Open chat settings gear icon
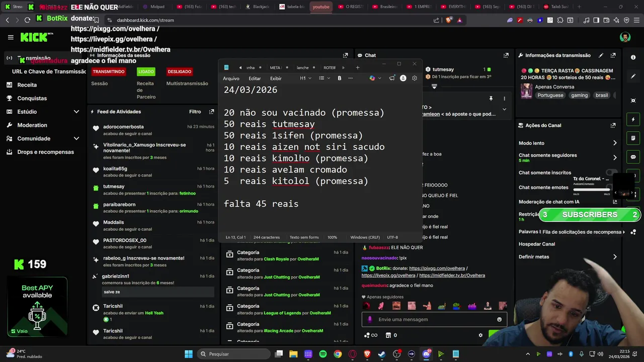Image resolution: width=644 pixels, height=362 pixels. [x=480, y=335]
